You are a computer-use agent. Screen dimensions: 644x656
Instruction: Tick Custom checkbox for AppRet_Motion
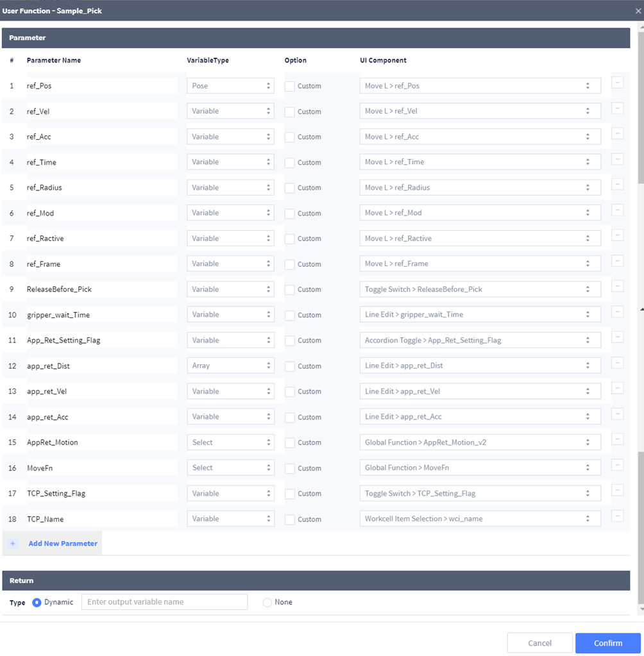coord(290,442)
